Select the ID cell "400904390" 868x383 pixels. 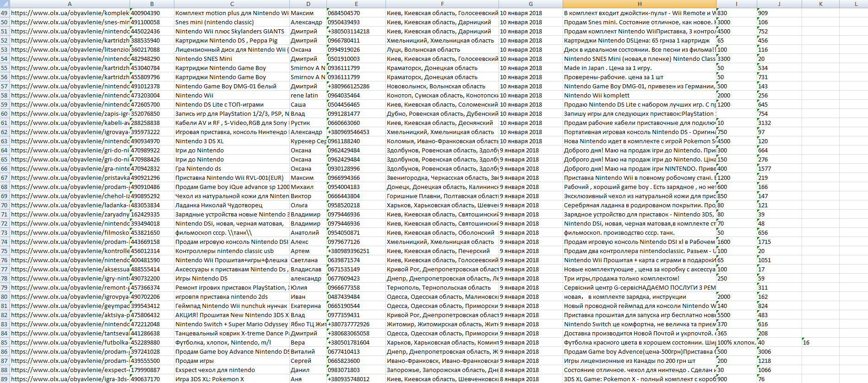coord(152,13)
